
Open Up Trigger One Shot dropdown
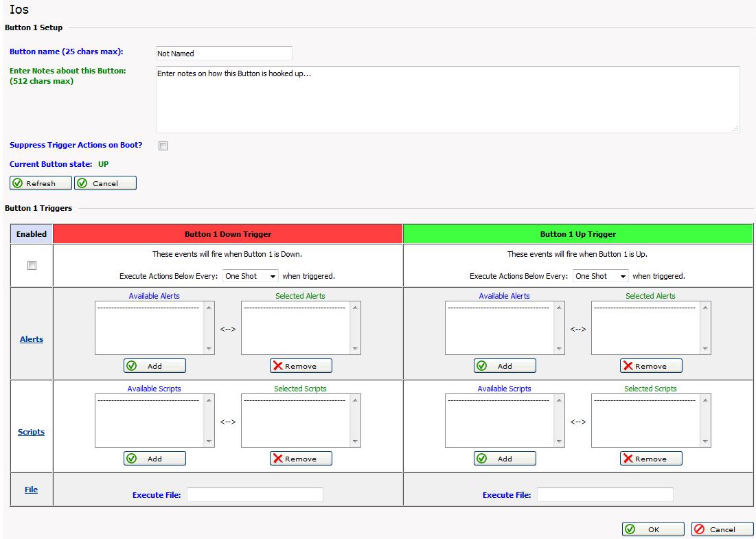click(601, 276)
